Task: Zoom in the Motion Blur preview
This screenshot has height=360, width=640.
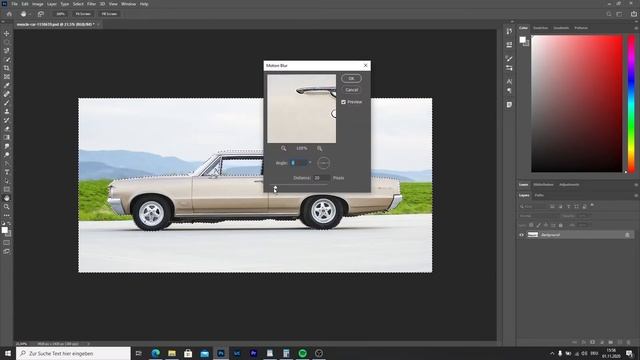Action: tap(320, 148)
